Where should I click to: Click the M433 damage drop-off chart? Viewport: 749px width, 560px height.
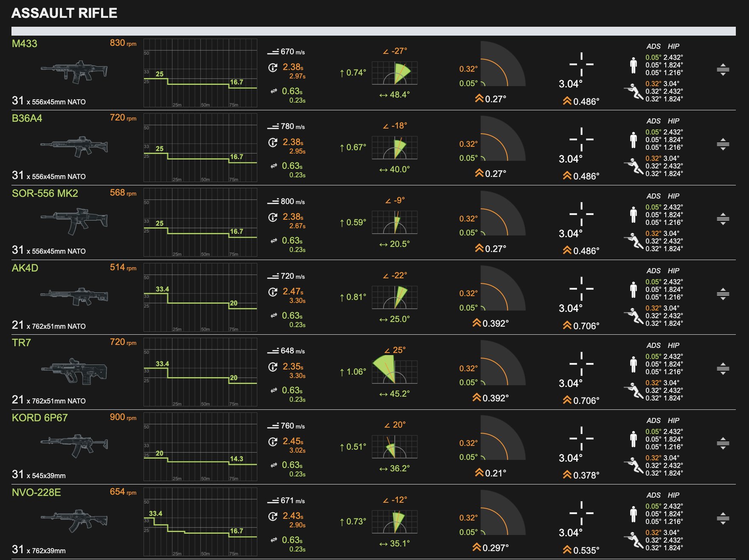(200, 73)
